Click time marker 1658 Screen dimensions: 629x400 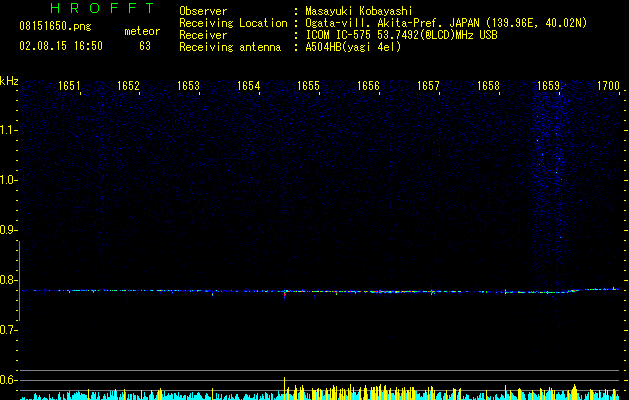pos(489,86)
